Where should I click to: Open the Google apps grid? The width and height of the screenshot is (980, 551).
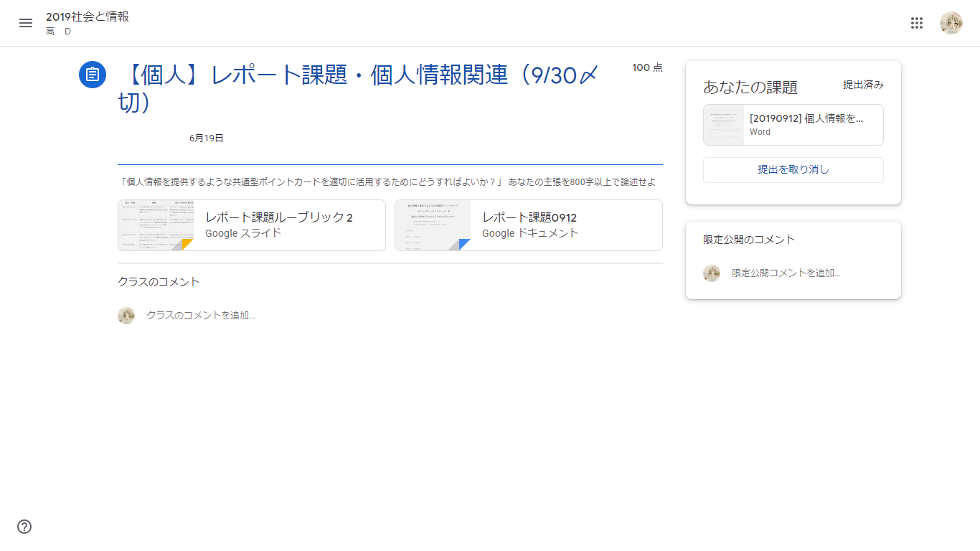[x=916, y=23]
